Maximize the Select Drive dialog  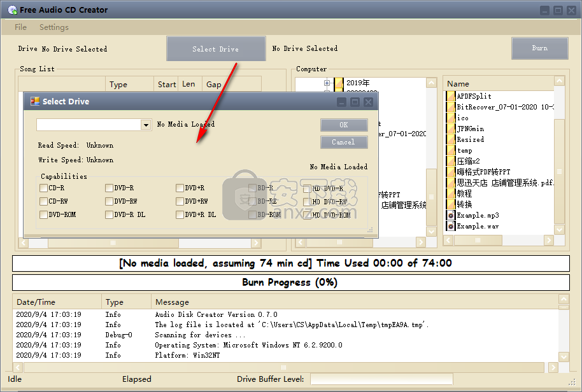coord(355,102)
